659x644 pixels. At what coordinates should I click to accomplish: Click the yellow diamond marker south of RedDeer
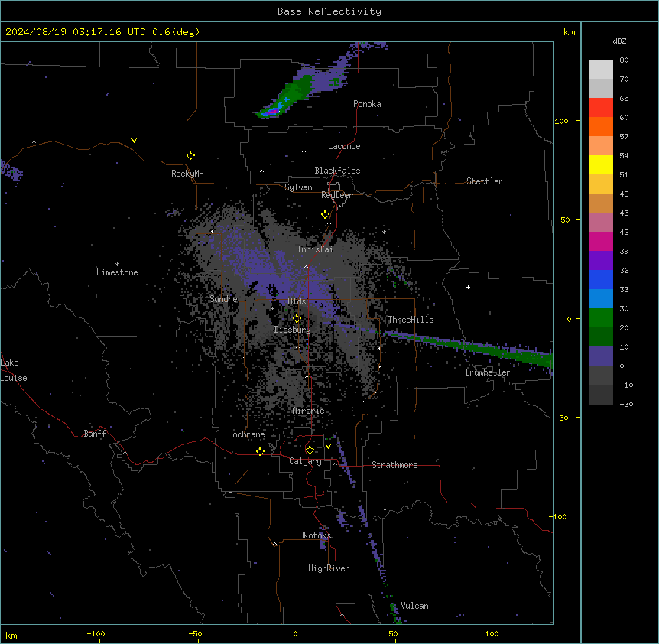pyautogui.click(x=325, y=215)
